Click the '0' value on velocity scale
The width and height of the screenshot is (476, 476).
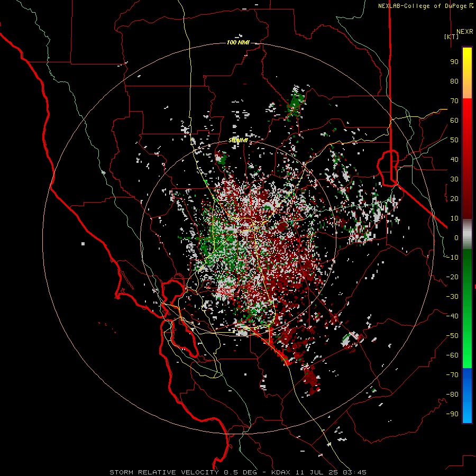[456, 238]
